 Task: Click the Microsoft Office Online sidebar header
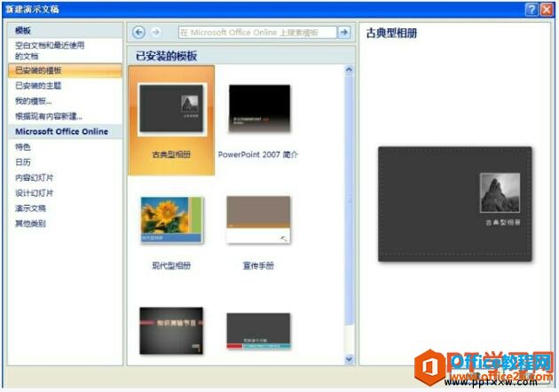(x=61, y=131)
